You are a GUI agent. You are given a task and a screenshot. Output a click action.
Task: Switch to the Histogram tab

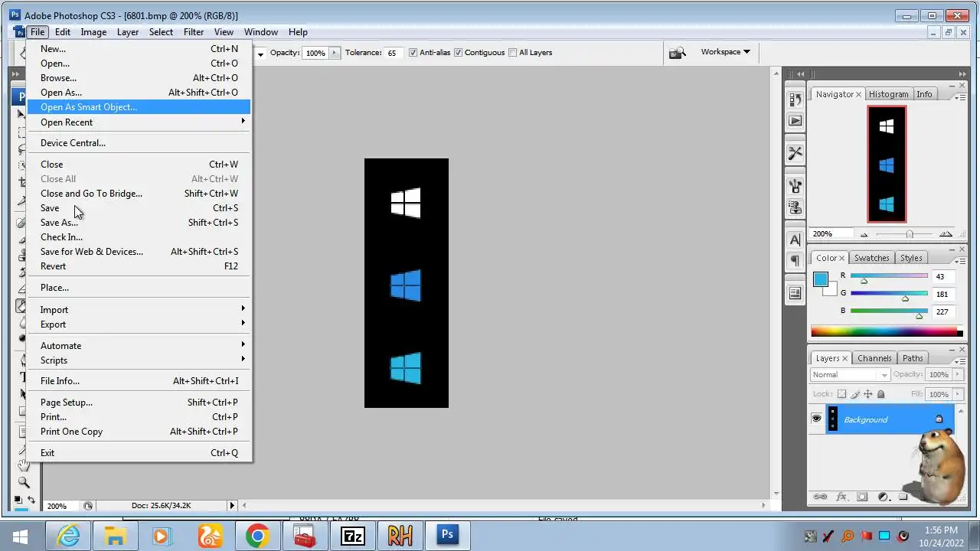(888, 94)
